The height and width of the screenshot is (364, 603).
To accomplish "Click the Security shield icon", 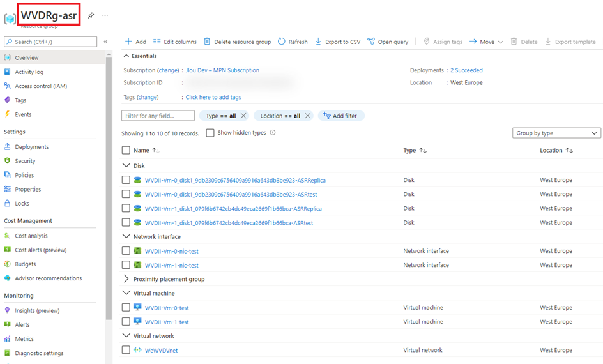I will 7,161.
